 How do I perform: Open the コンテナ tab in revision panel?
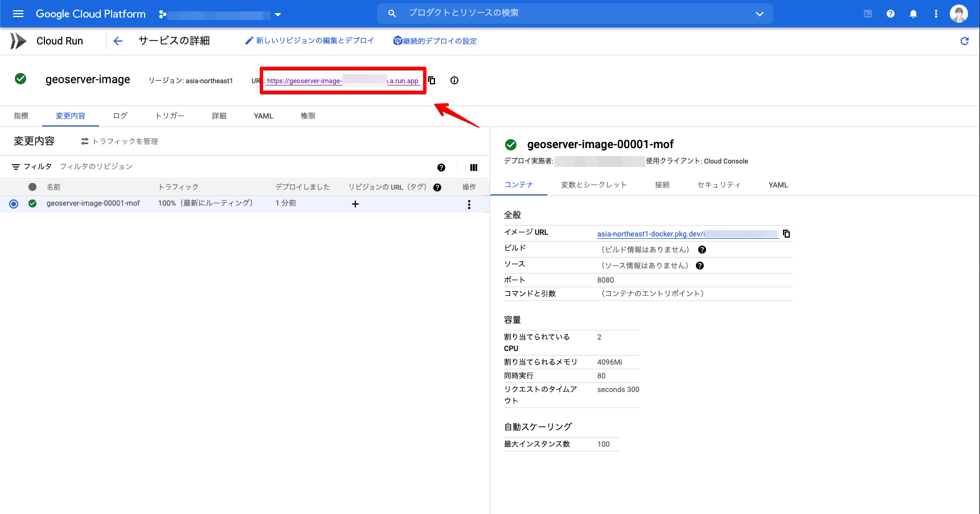coord(519,185)
